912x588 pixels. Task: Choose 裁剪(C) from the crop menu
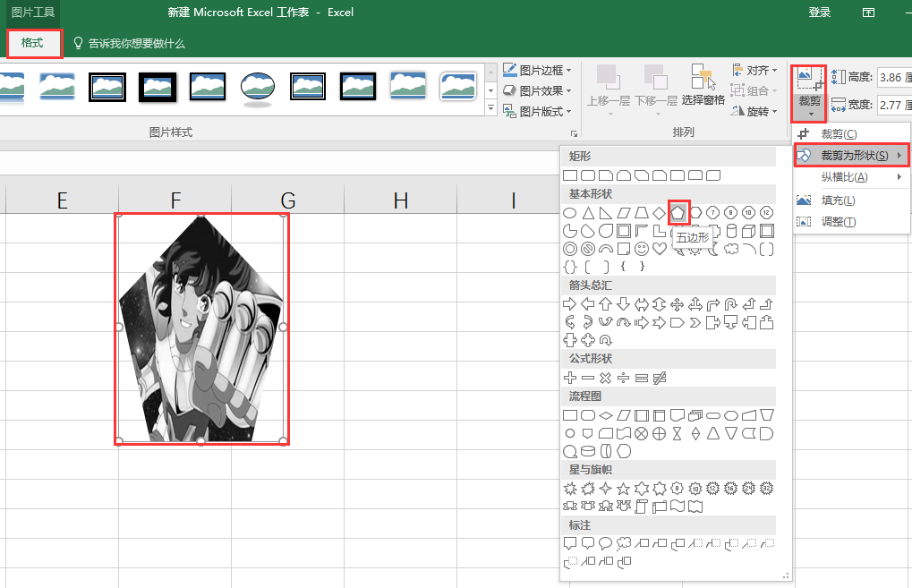(851, 133)
